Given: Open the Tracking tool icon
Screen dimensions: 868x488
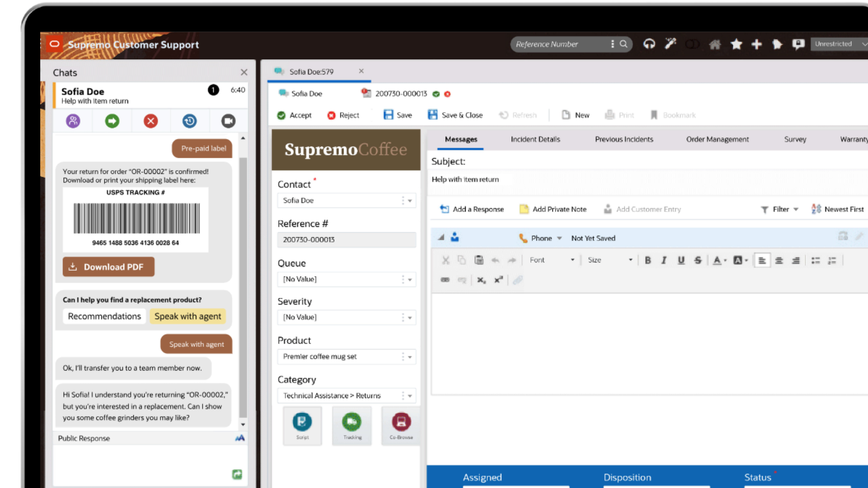Looking at the screenshot, I should tap(352, 425).
